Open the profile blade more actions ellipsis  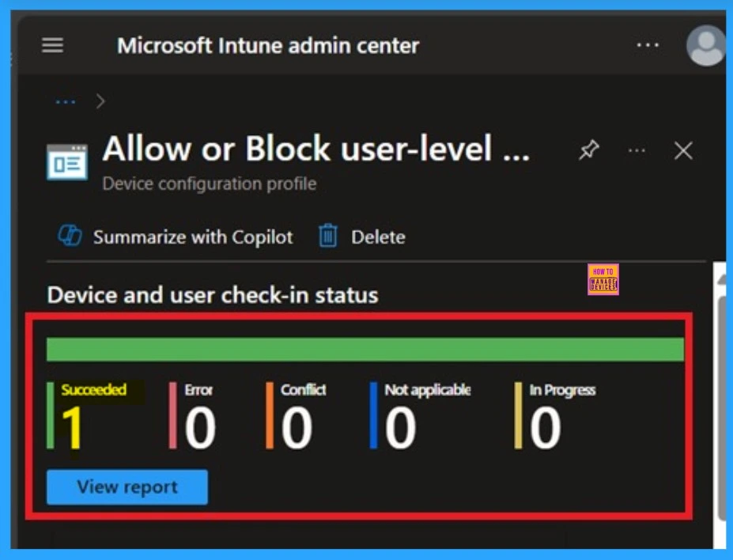[637, 150]
